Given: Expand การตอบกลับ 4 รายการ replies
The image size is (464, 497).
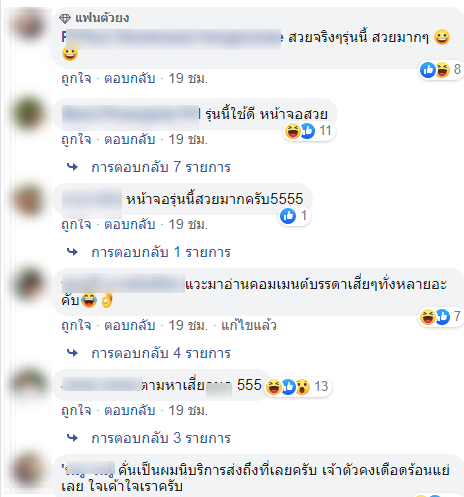Looking at the screenshot, I should click(161, 353).
